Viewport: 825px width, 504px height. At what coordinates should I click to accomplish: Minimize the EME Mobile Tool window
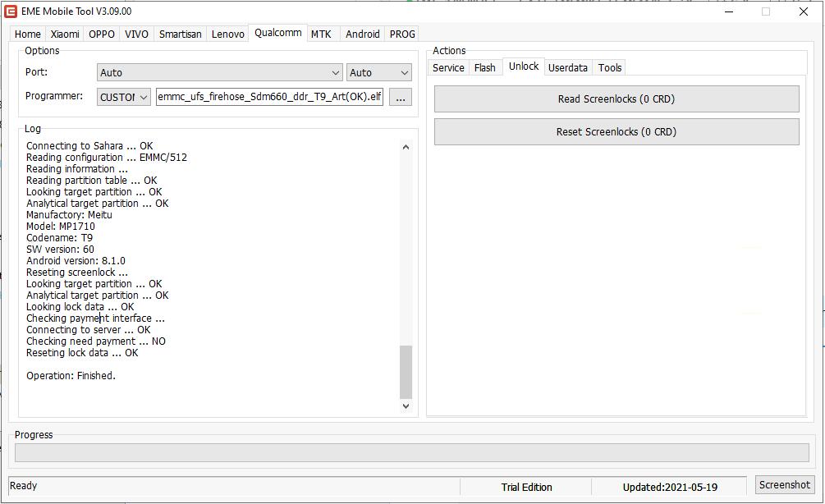tap(729, 11)
